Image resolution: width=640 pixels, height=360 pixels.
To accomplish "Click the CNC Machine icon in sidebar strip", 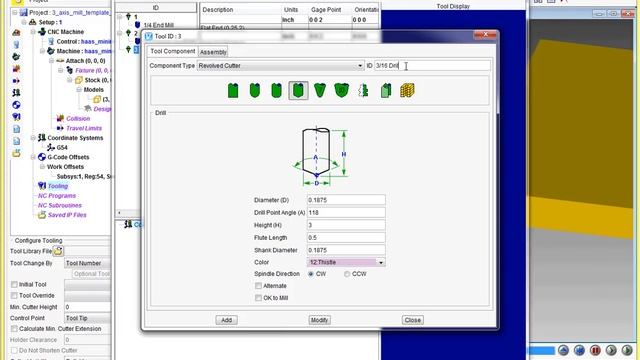I will 16,32.
